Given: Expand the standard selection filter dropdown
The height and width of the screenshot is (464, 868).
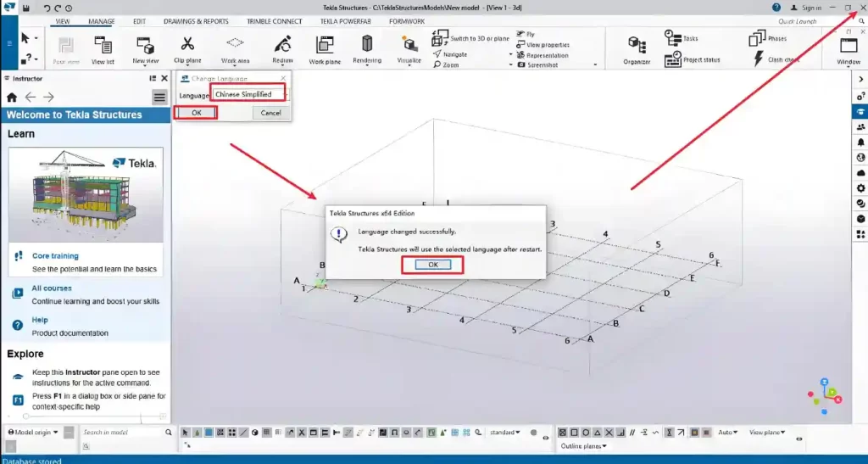Looking at the screenshot, I should (x=506, y=433).
